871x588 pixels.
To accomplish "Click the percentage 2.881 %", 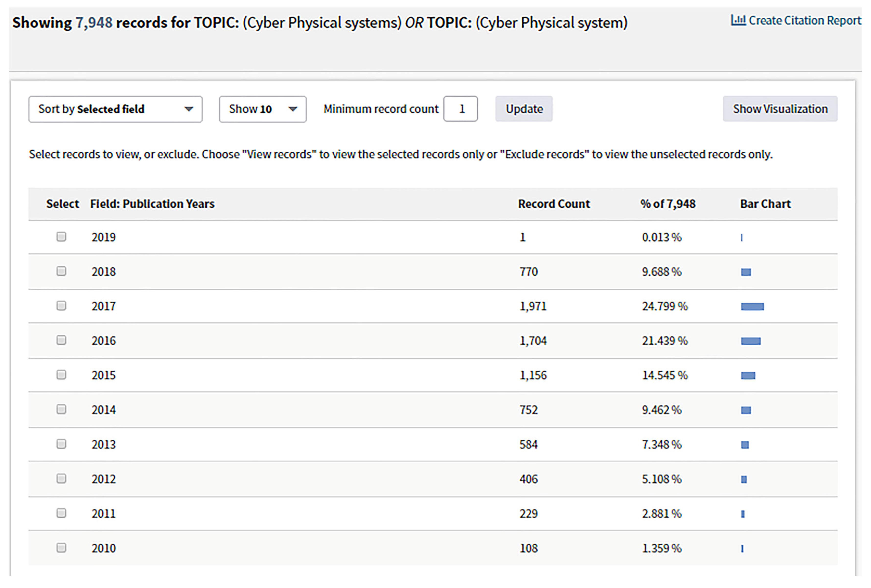I will point(662,513).
